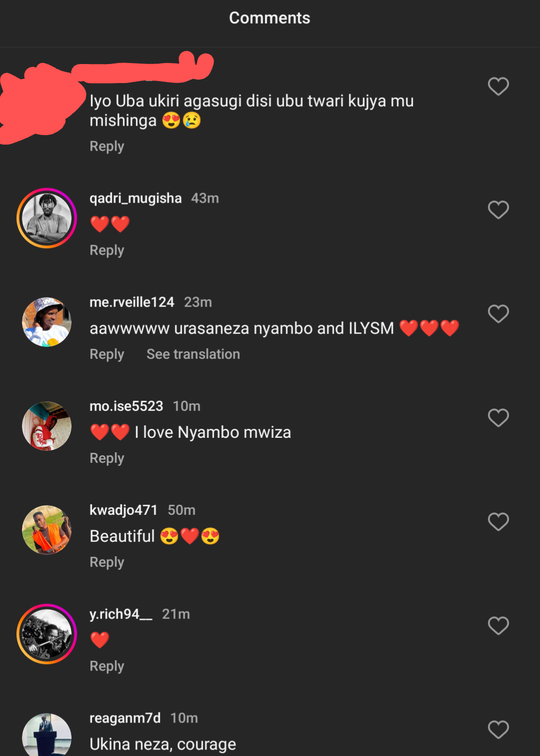Open the mo.ise5523 username link
The height and width of the screenshot is (756, 540).
click(126, 406)
